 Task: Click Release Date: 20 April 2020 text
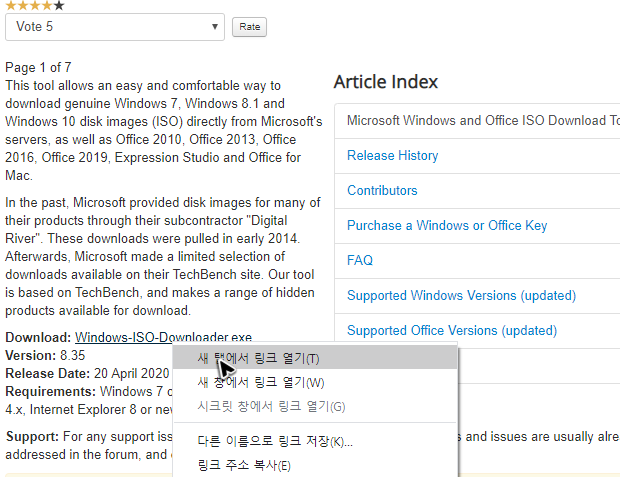click(87, 373)
